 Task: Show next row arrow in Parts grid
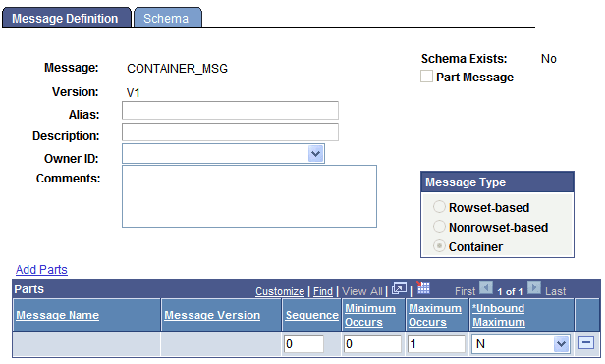coord(534,288)
